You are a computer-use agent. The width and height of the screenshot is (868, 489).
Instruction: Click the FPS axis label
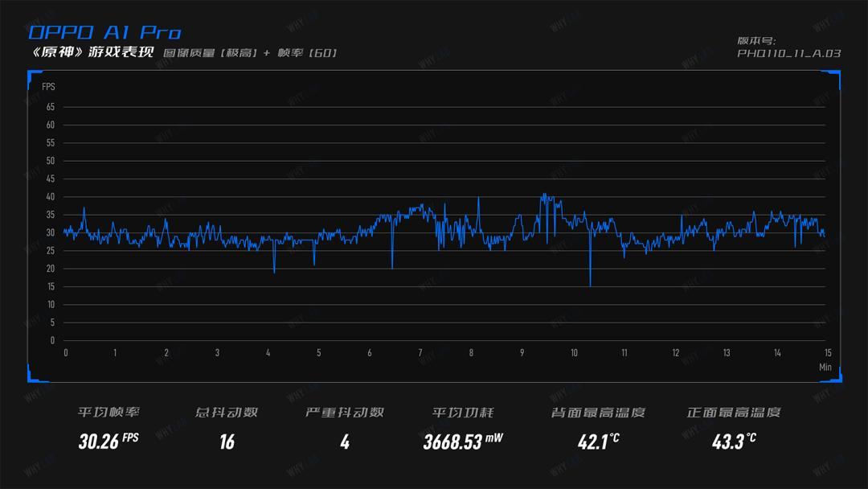click(x=48, y=86)
